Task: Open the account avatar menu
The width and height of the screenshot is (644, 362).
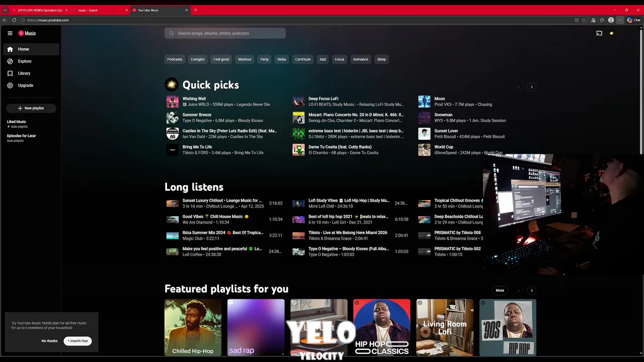Action: tap(611, 33)
